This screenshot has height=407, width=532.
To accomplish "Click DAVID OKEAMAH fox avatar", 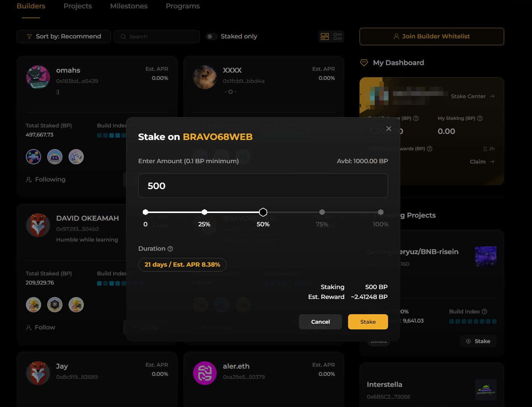I will click(38, 225).
